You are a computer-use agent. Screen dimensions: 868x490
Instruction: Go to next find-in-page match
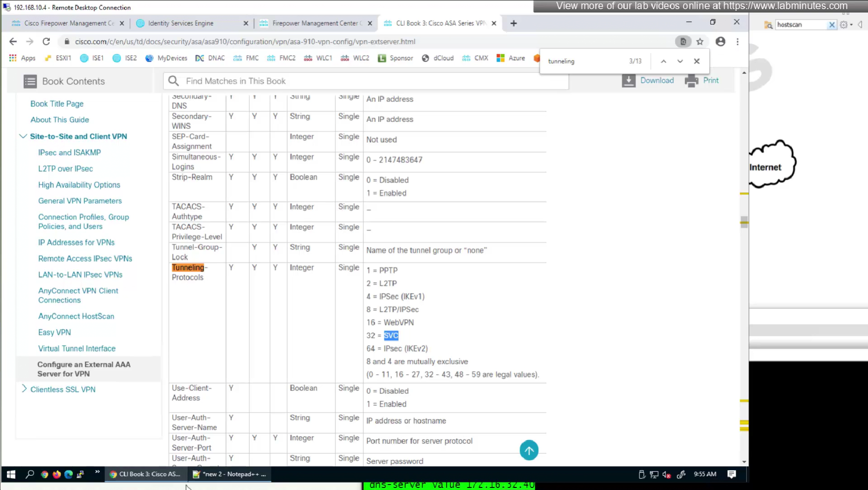tap(680, 61)
